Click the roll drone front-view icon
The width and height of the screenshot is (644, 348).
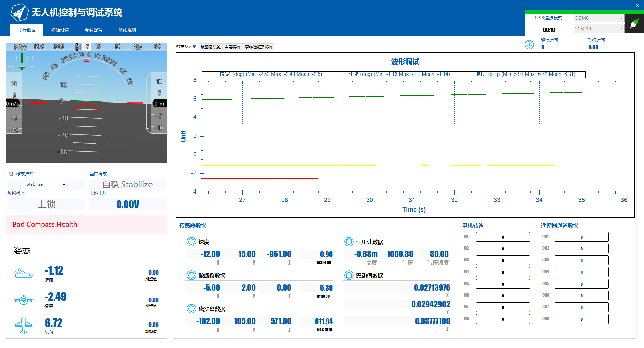(24, 299)
